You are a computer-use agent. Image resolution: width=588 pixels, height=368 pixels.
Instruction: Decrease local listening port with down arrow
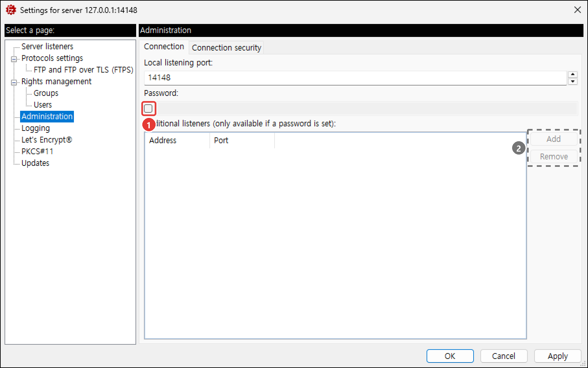pyautogui.click(x=573, y=82)
